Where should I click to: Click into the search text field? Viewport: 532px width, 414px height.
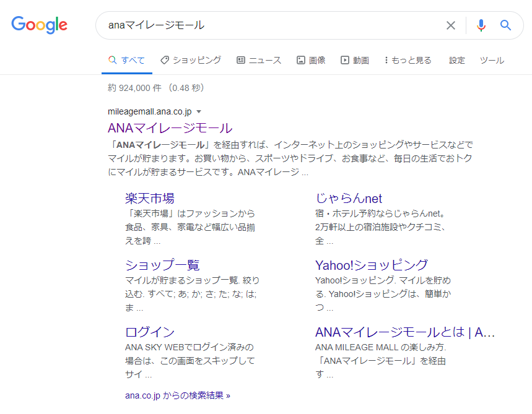point(273,25)
